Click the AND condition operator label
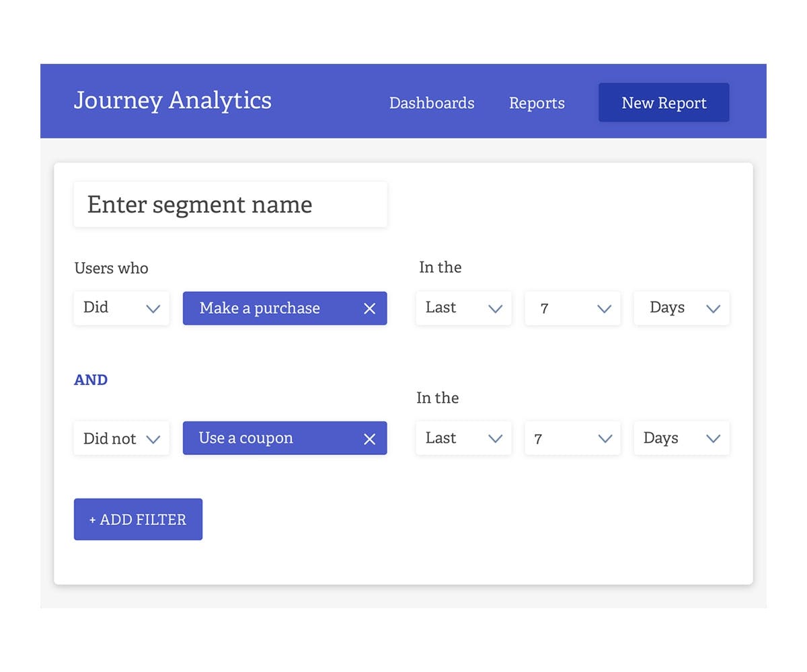The image size is (807, 672). point(91,380)
